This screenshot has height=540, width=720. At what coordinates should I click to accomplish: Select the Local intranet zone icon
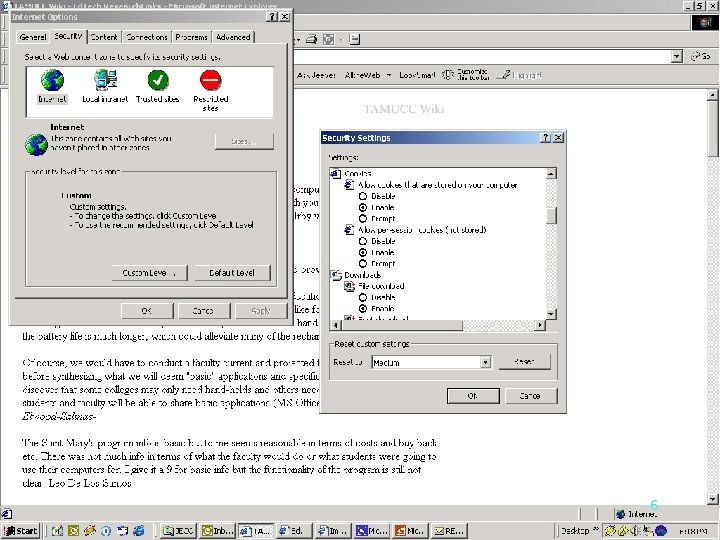105,80
